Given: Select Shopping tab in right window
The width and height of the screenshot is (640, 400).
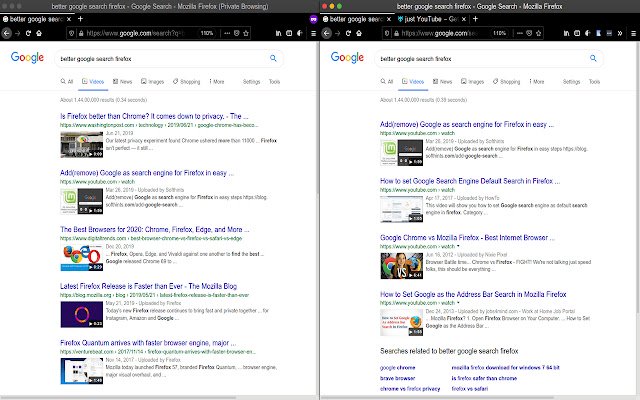Looking at the screenshot, I should pos(507,82).
